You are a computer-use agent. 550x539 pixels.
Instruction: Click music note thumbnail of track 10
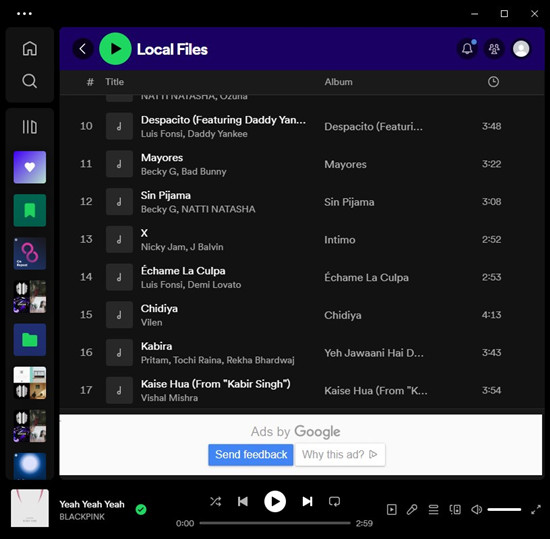click(x=119, y=126)
